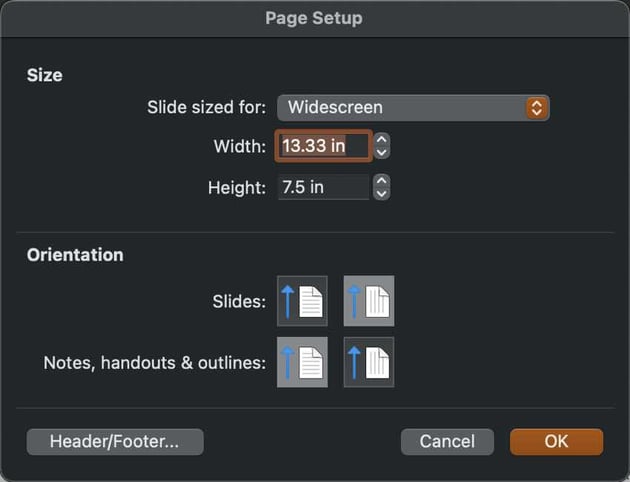Confirm page setup with OK
The image size is (630, 482).
(556, 441)
